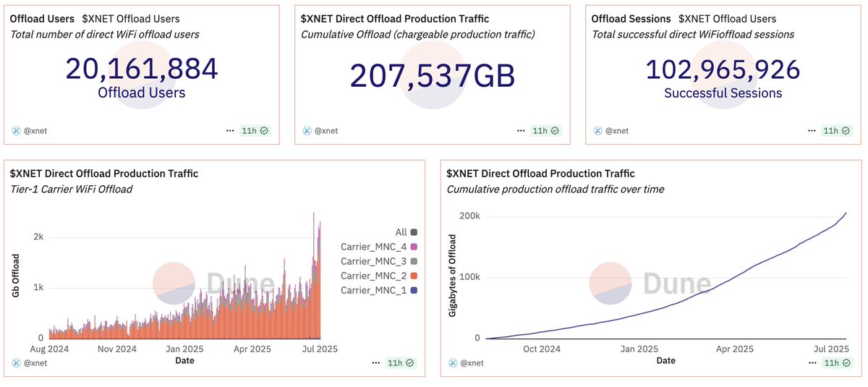Viewport: 868px width, 387px height.
Task: Click the Successful Sessions label
Action: [x=723, y=93]
